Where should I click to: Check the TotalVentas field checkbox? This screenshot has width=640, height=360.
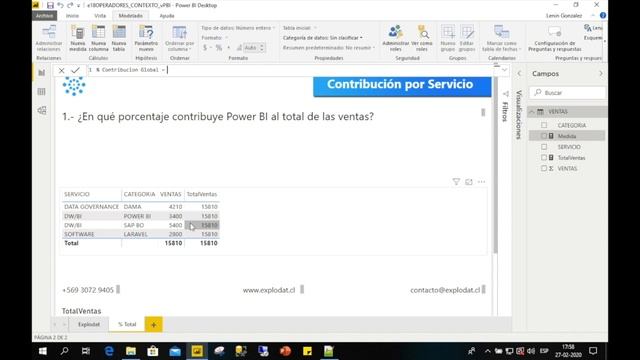[544, 158]
